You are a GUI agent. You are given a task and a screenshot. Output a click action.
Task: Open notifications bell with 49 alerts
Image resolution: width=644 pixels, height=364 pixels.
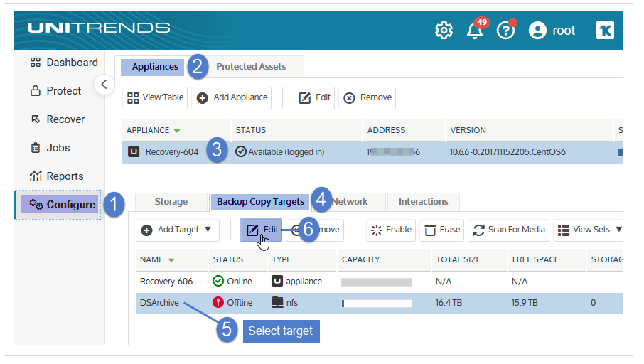476,31
